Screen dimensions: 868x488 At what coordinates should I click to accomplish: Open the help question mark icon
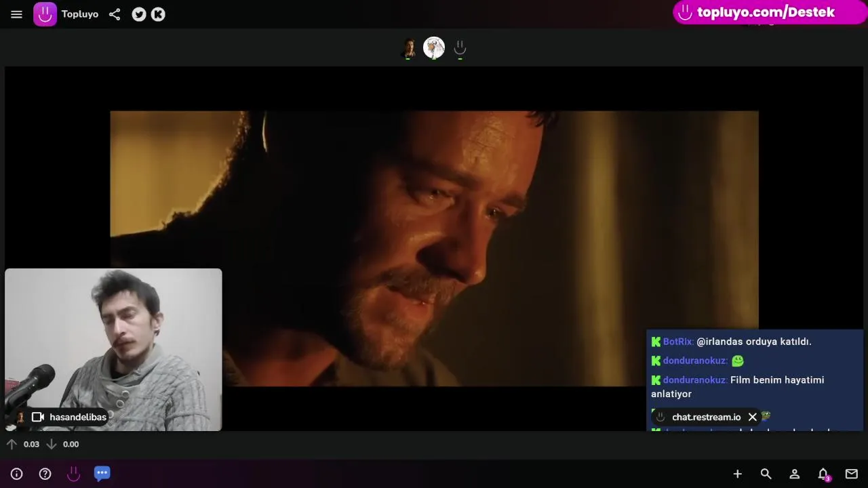(x=45, y=474)
